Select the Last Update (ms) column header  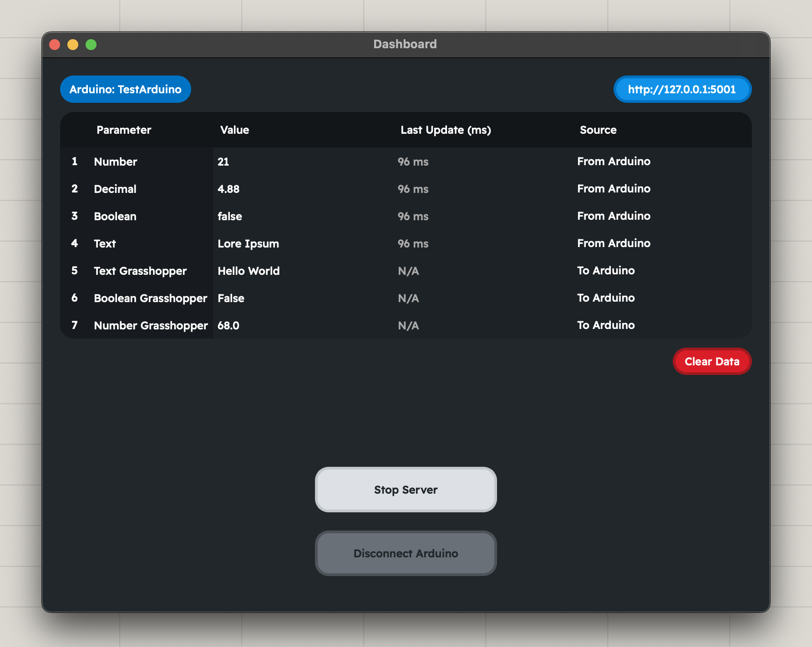[446, 130]
